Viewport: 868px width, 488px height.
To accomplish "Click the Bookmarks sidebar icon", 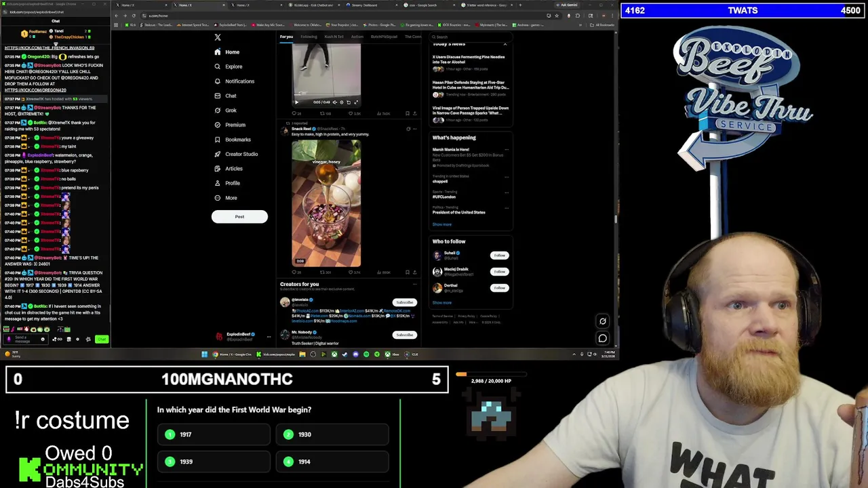I will coord(218,140).
